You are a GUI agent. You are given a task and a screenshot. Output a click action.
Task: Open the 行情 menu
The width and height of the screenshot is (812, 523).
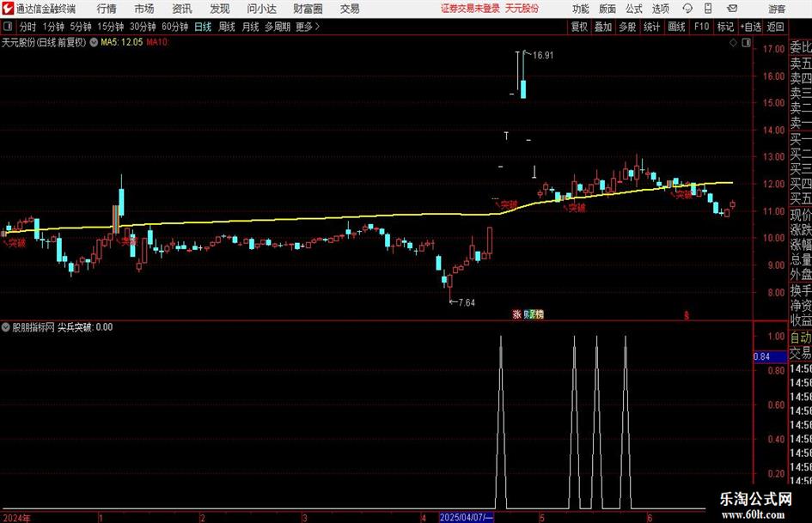(x=107, y=9)
